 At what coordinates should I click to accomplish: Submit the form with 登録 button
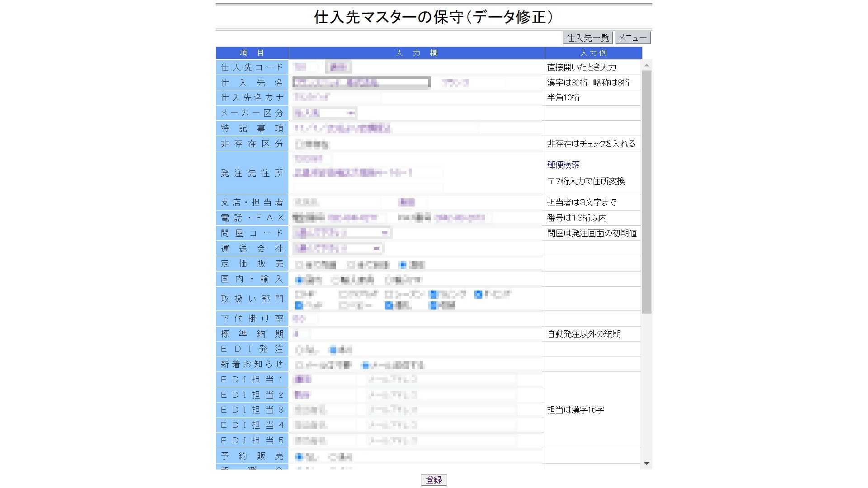click(434, 480)
